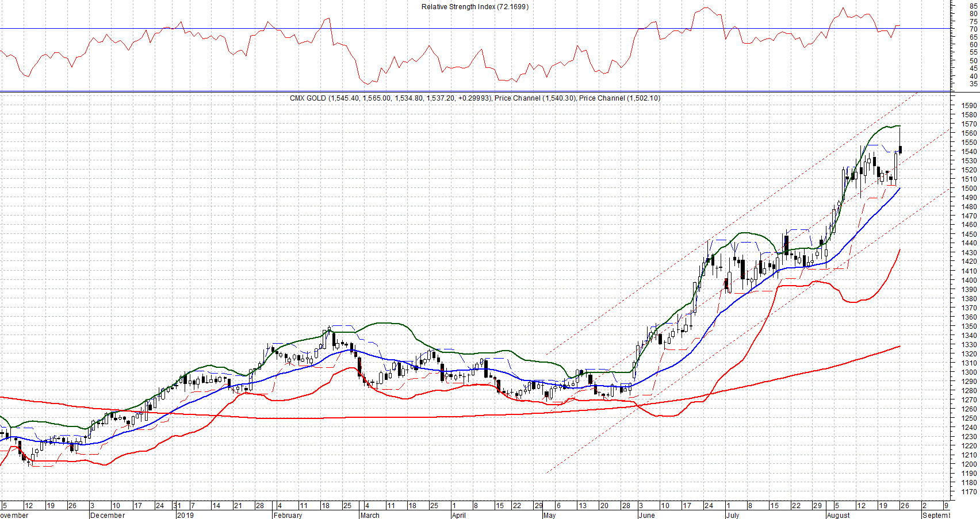
Task: Click the 1260 price axis label
Action: [969, 409]
